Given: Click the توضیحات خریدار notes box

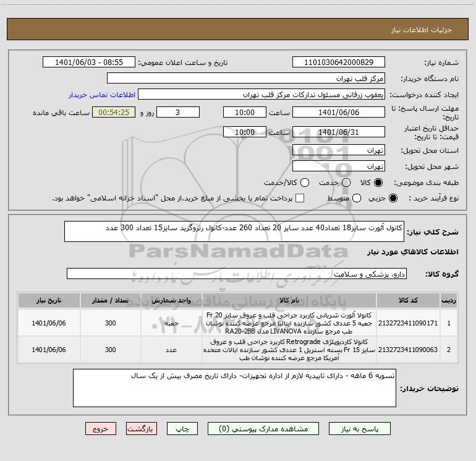Looking at the screenshot, I should [x=234, y=388].
